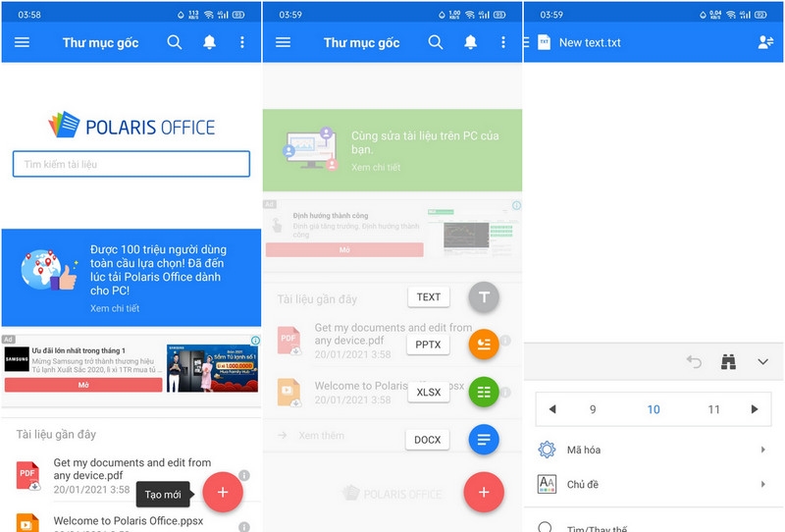Image resolution: width=785 pixels, height=532 pixels.
Task: Tap the orange PPTX slide circle icon
Action: click(x=484, y=345)
